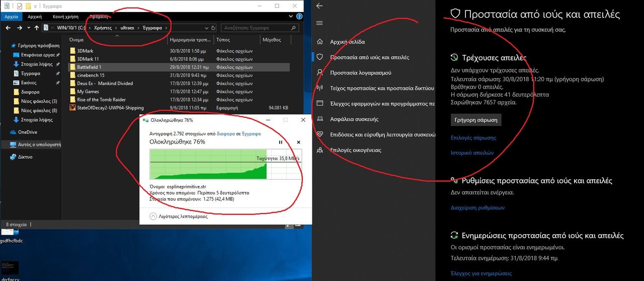Click Έγγραφα destination link in copy dialog
The image size is (644, 281).
pos(251,134)
